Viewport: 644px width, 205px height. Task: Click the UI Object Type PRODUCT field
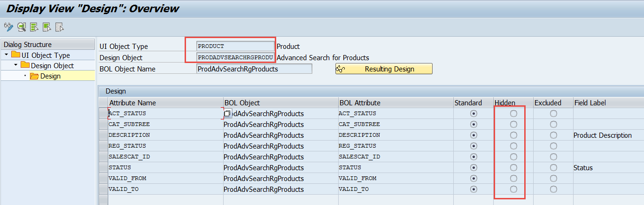pyautogui.click(x=235, y=46)
